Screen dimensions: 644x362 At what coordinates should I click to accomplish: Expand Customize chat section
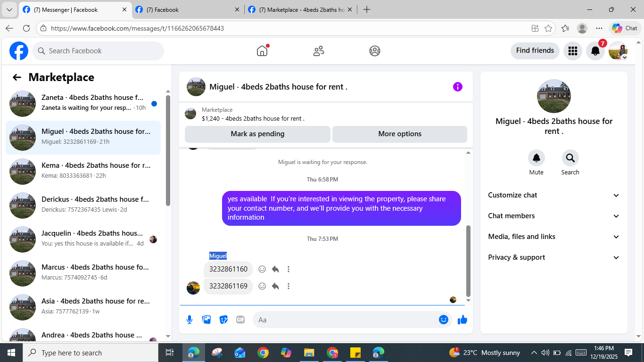[x=553, y=195]
